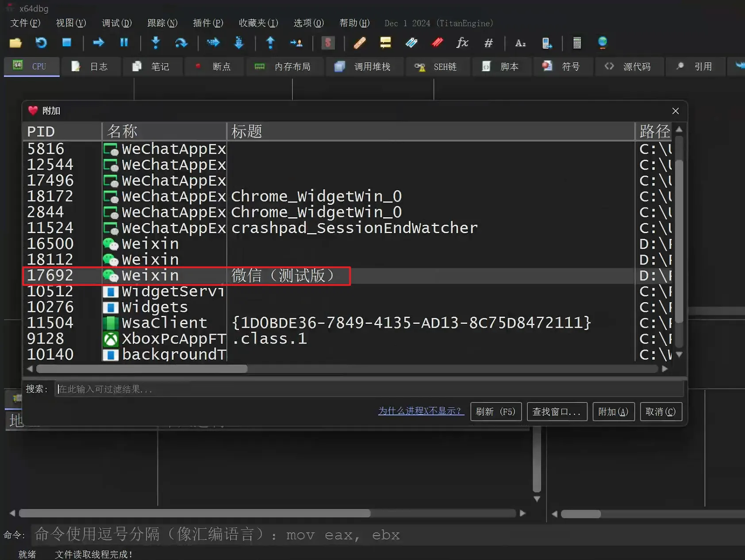Image resolution: width=745 pixels, height=560 pixels.
Task: Click the globe help icon
Action: click(x=603, y=42)
